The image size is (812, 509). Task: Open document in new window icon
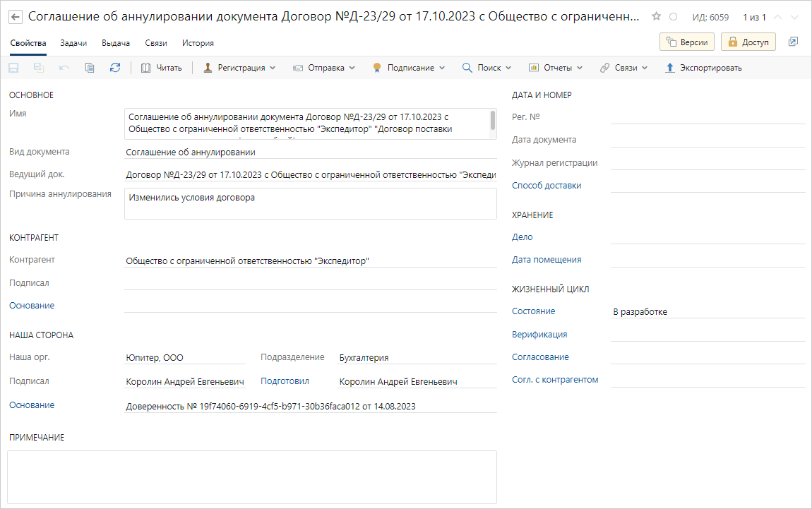(x=793, y=42)
